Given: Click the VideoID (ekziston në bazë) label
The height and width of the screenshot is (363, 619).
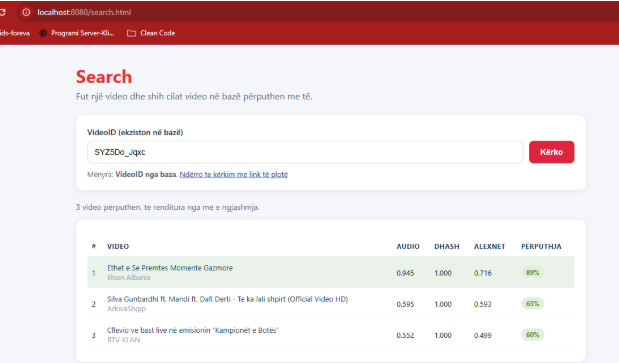Looking at the screenshot, I should pos(135,133).
